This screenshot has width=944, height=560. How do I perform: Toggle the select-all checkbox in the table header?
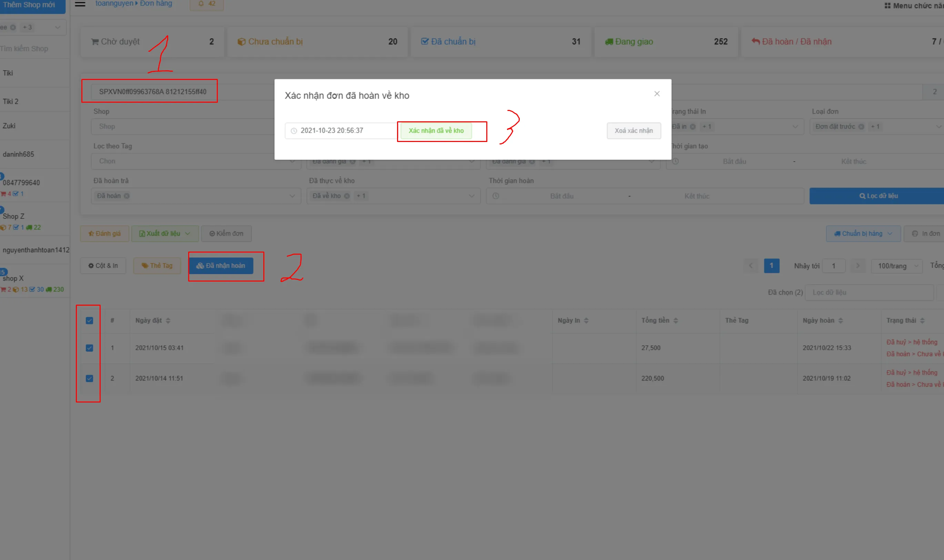coord(89,321)
